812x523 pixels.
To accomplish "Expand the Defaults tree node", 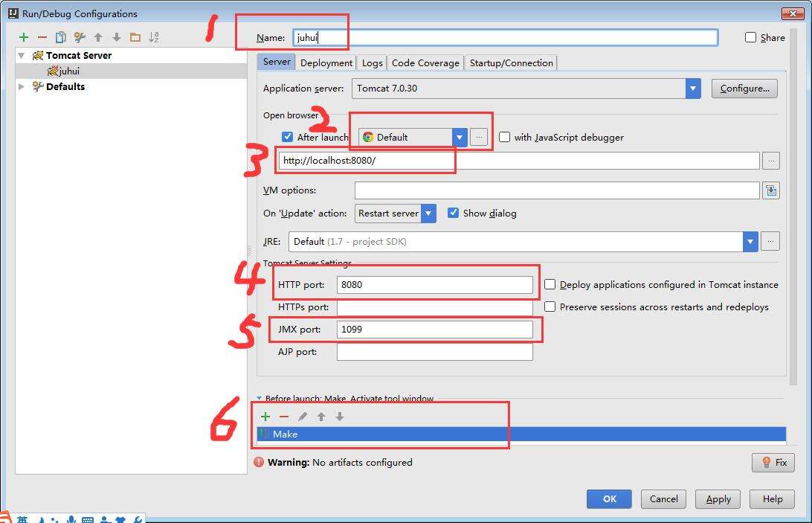I will (x=22, y=87).
